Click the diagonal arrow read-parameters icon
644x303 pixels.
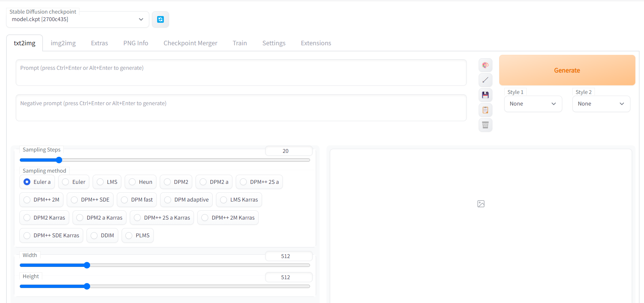[486, 80]
